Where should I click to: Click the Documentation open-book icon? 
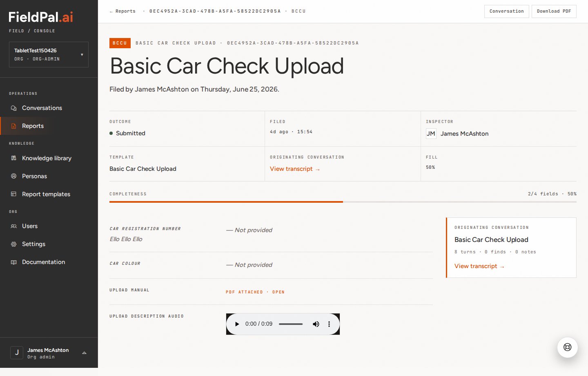pos(13,262)
